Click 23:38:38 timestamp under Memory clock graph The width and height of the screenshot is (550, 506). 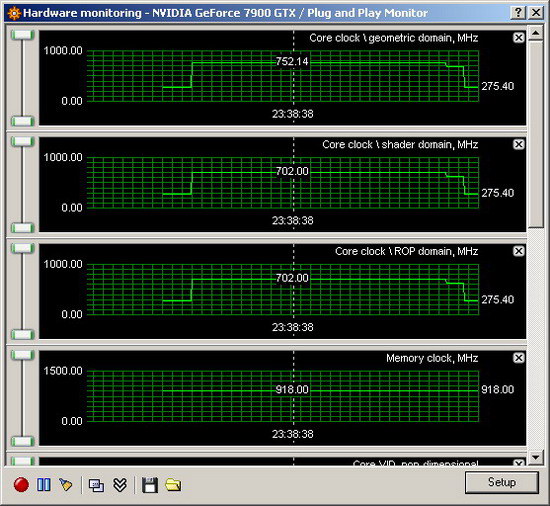click(293, 434)
